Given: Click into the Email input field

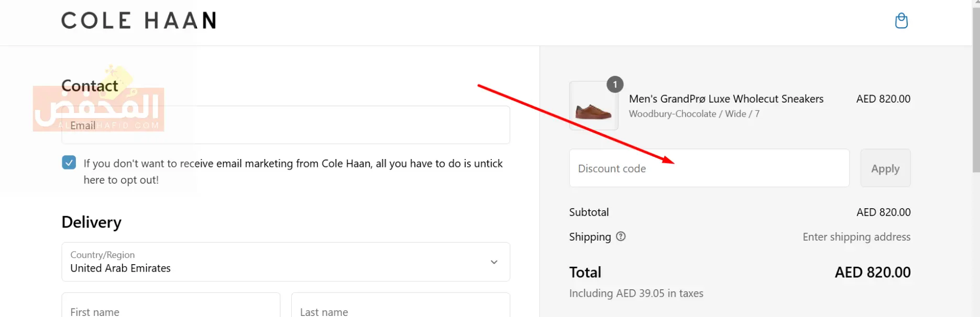Looking at the screenshot, I should [286, 125].
